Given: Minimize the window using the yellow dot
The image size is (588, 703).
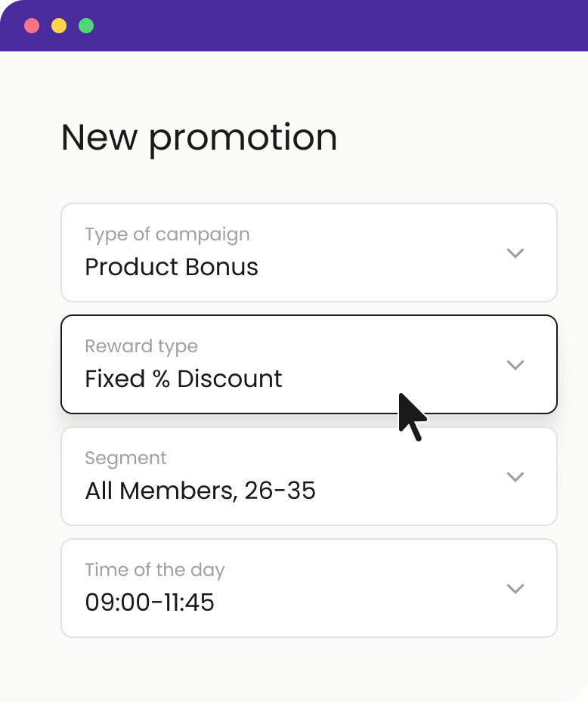Looking at the screenshot, I should tap(59, 26).
